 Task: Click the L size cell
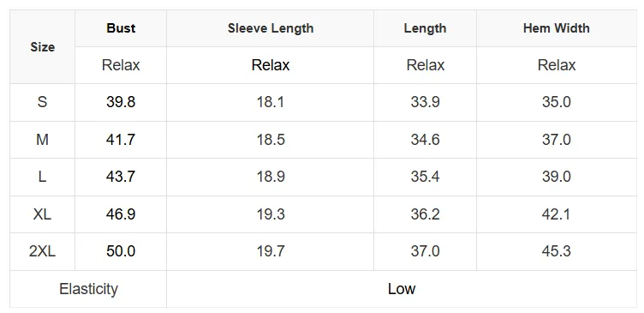pos(42,177)
